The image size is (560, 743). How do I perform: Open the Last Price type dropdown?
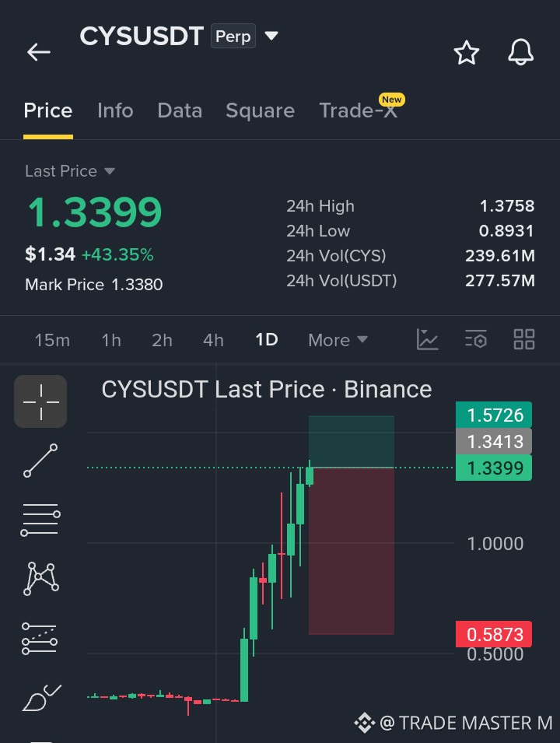[x=70, y=171]
